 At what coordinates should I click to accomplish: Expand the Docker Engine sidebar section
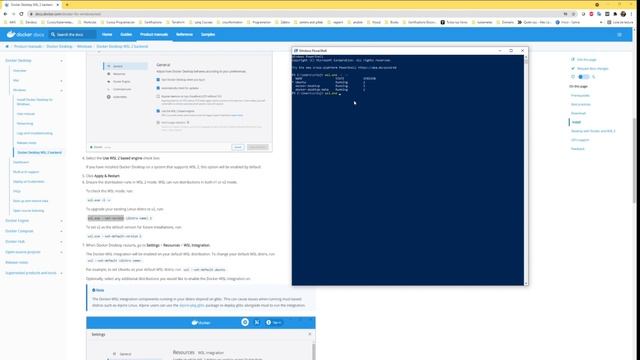[62, 221]
